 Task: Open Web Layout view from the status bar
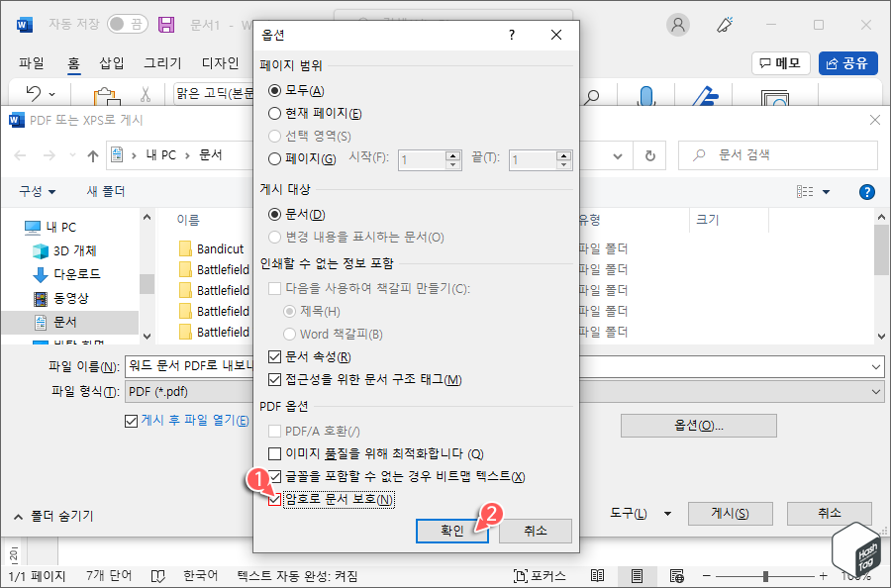(676, 575)
